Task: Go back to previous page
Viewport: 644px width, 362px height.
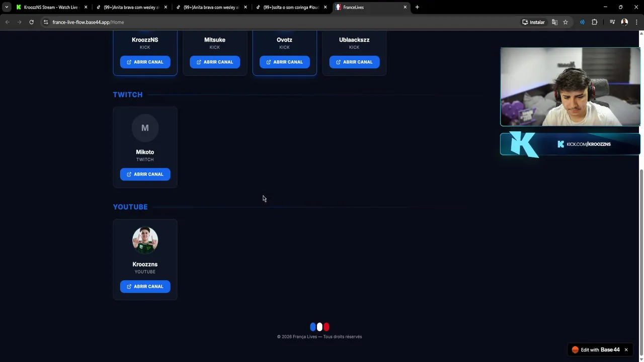Action: (x=7, y=22)
